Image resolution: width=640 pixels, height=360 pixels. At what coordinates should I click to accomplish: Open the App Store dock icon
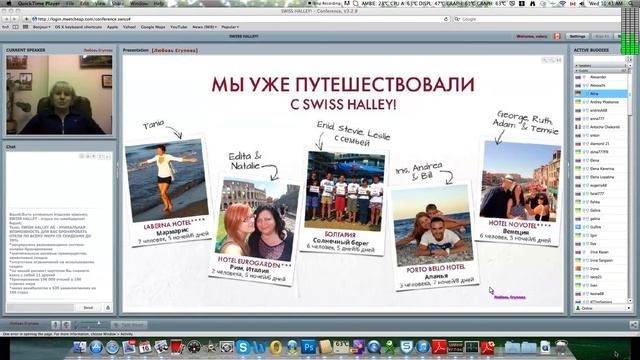pos(96,347)
